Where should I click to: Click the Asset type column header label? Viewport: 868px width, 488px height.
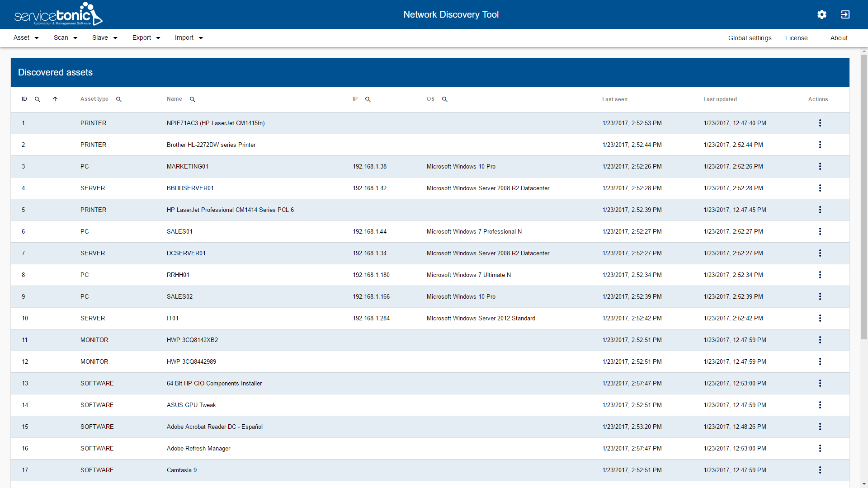pos(94,99)
